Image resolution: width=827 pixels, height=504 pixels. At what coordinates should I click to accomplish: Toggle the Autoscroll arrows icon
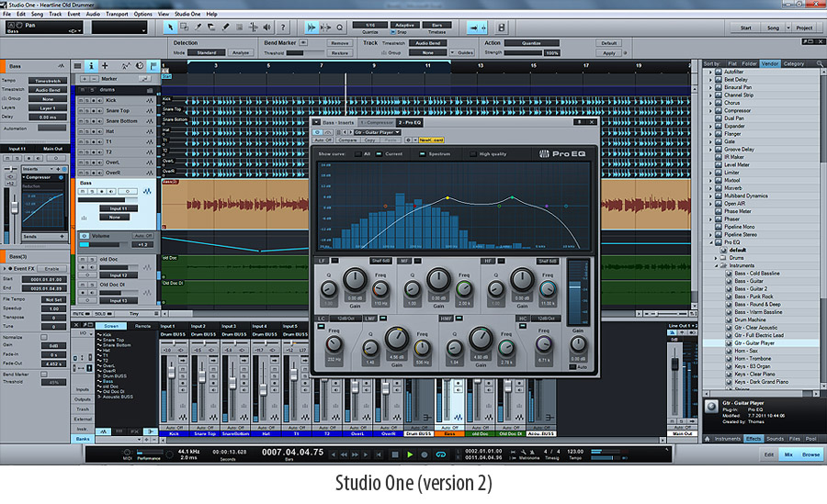[x=477, y=28]
